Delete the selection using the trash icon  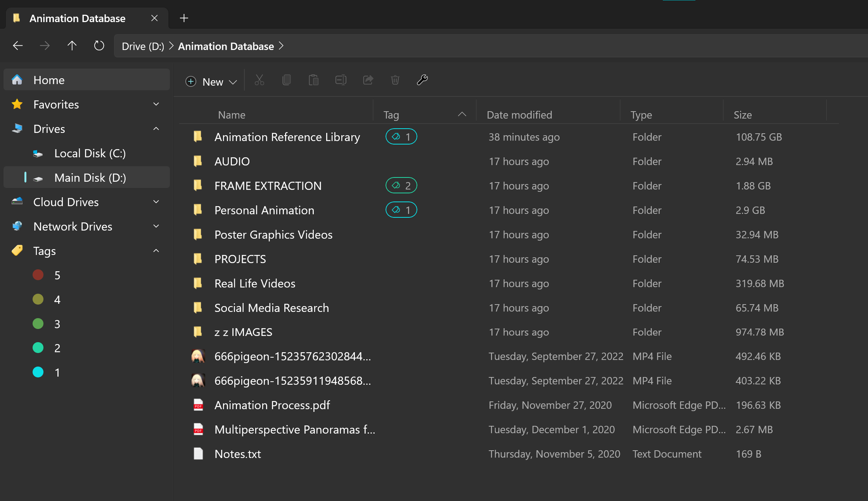click(395, 80)
